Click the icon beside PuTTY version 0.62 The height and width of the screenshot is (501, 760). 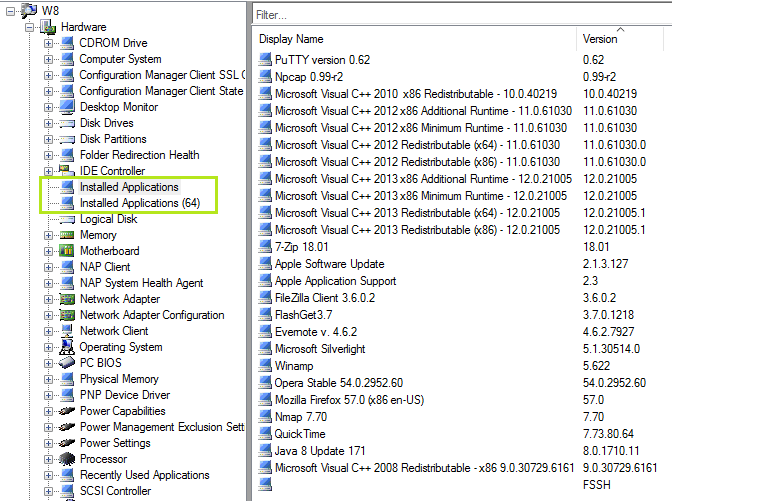pos(265,60)
